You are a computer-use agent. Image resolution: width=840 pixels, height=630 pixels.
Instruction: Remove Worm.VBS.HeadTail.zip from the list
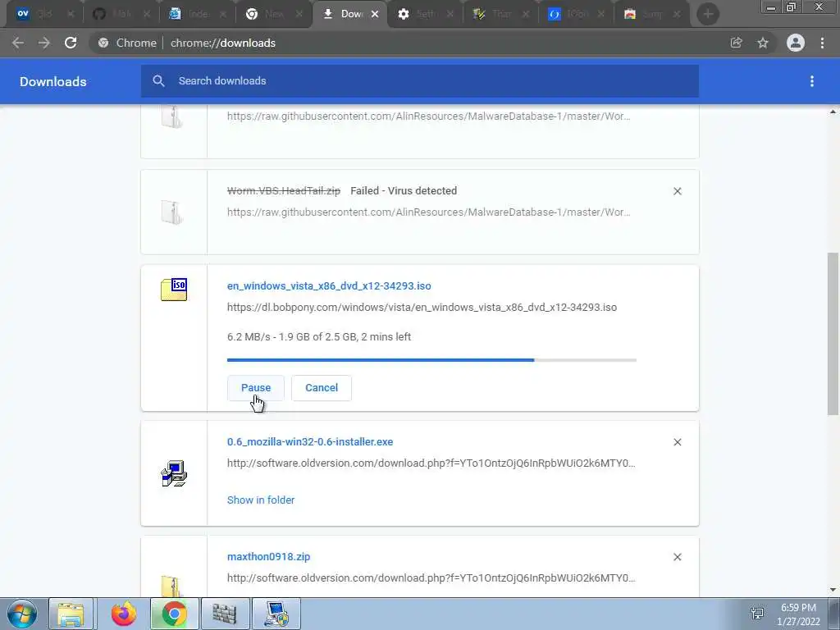click(x=677, y=191)
